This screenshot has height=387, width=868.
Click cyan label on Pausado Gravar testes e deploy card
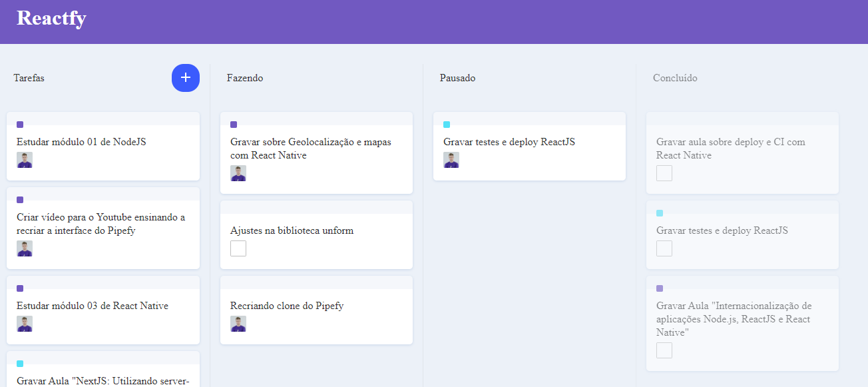click(x=447, y=125)
